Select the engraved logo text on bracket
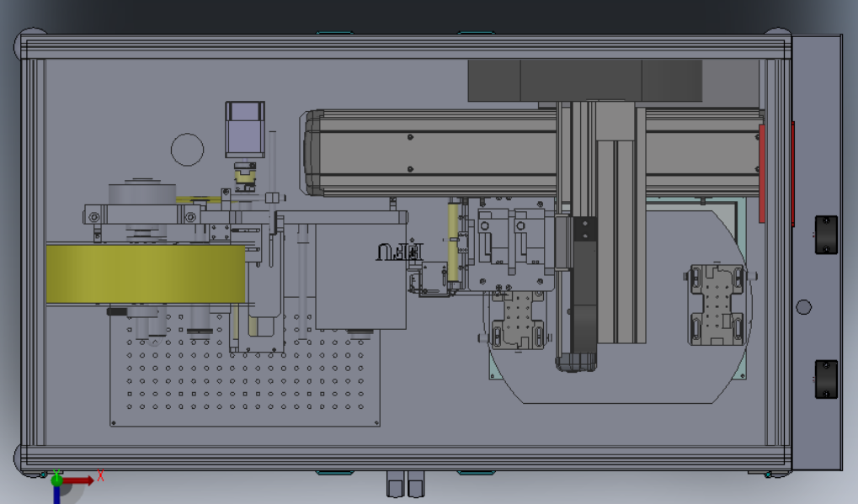Image resolution: width=858 pixels, height=504 pixels. (x=400, y=251)
